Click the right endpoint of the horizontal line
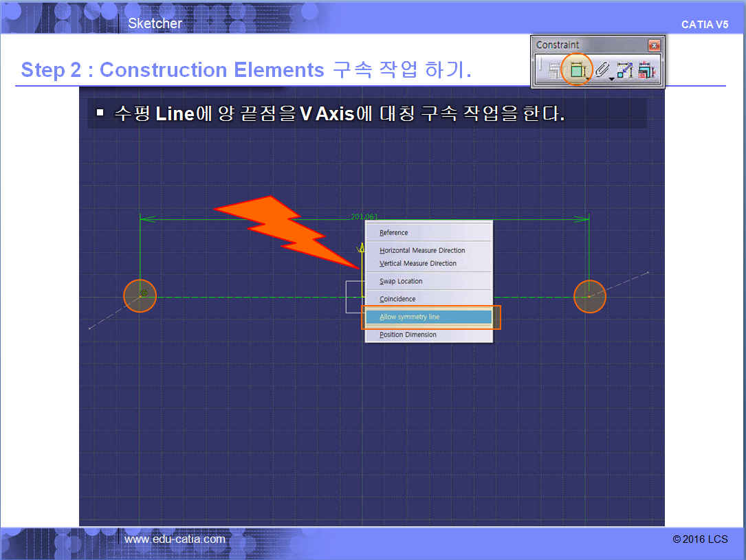746x560 pixels. coord(589,297)
